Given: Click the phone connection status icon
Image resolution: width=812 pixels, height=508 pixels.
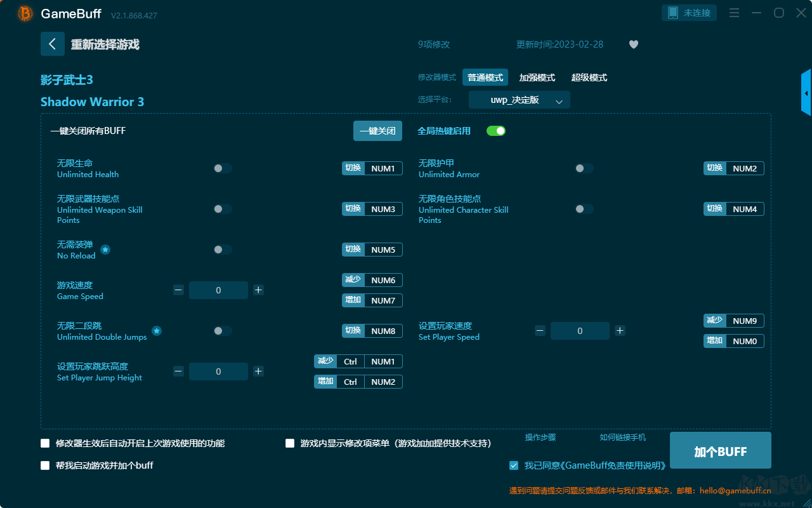Looking at the screenshot, I should tap(673, 13).
